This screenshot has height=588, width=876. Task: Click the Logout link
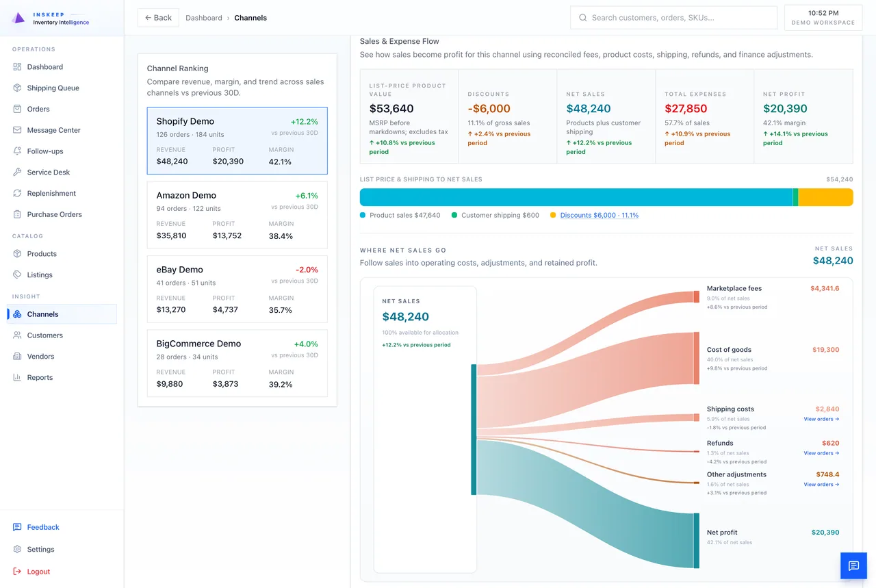(38, 572)
